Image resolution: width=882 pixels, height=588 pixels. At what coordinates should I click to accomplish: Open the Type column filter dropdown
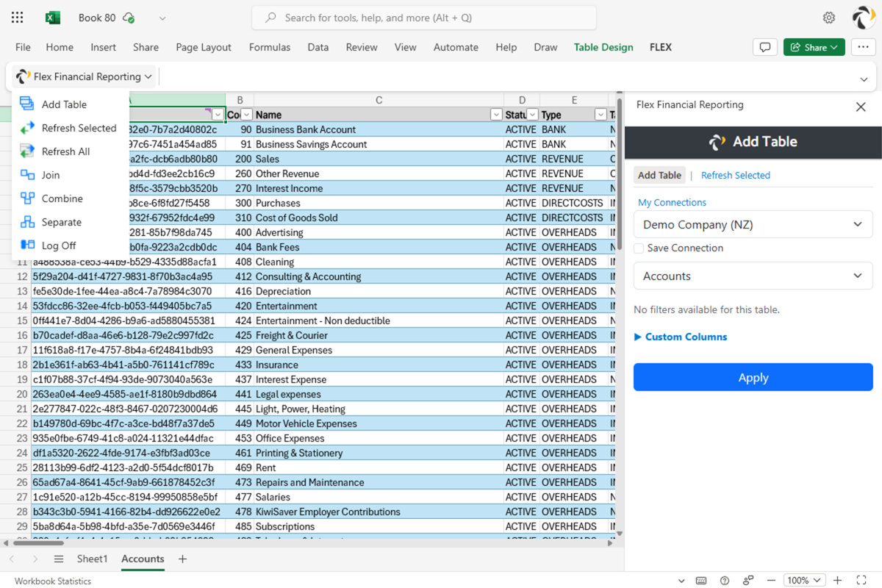(x=601, y=115)
